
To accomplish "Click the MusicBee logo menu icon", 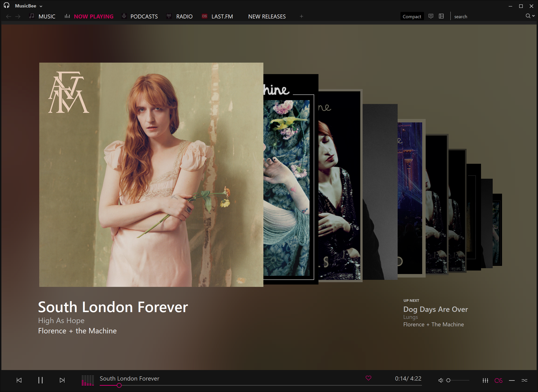I will click(6, 5).
